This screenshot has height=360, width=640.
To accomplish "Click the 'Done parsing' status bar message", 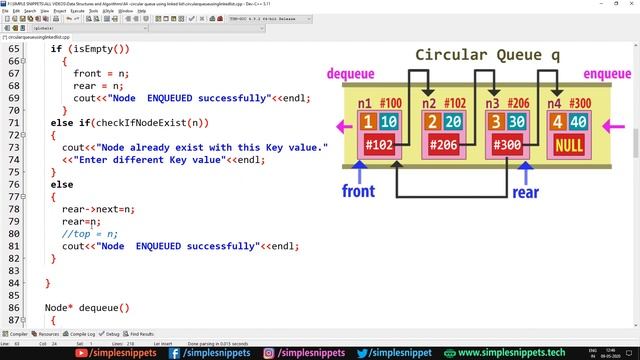I will (x=218, y=344).
